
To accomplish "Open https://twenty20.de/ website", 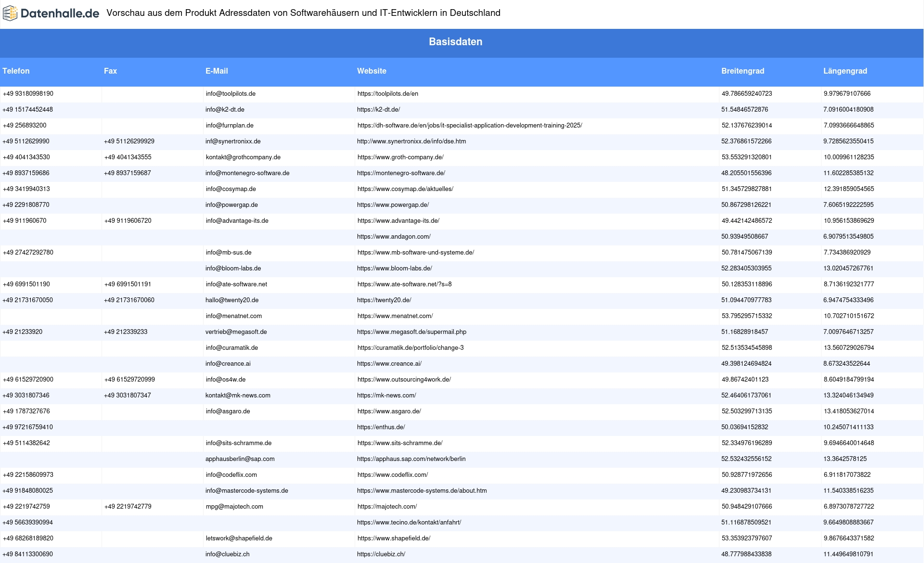I will 384,300.
